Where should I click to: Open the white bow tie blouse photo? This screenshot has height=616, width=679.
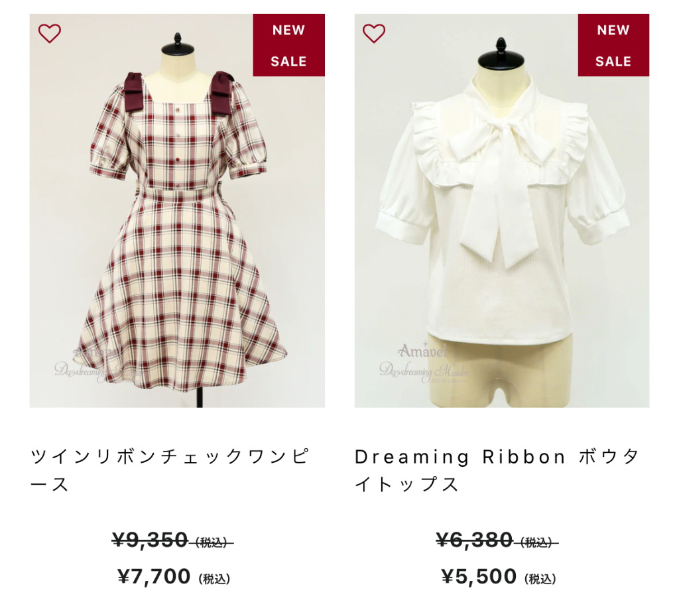502,211
